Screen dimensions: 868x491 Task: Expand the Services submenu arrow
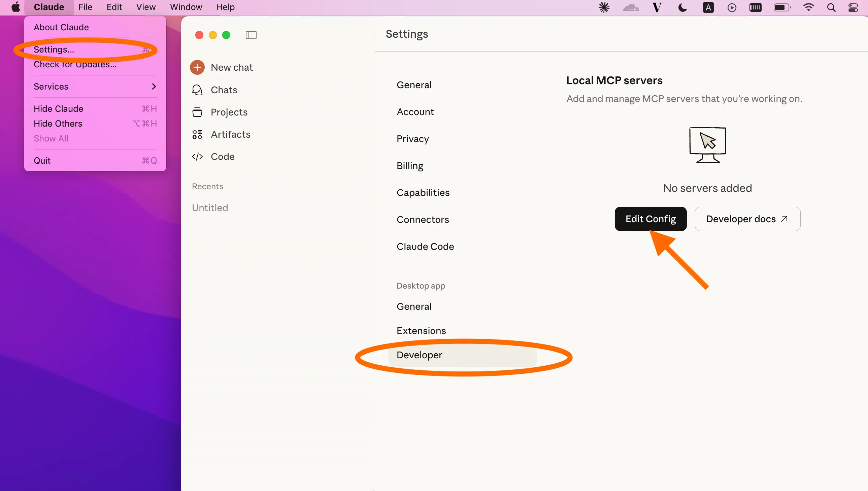click(154, 87)
